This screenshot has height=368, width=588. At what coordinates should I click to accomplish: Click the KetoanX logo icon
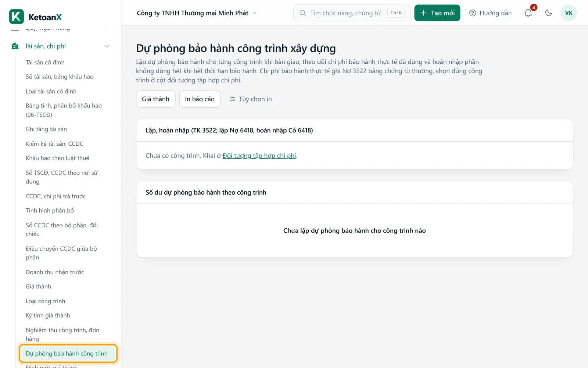pyautogui.click(x=17, y=17)
